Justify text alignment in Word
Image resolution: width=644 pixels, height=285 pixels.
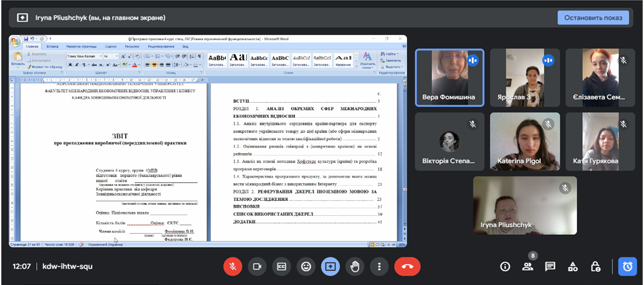coord(167,65)
